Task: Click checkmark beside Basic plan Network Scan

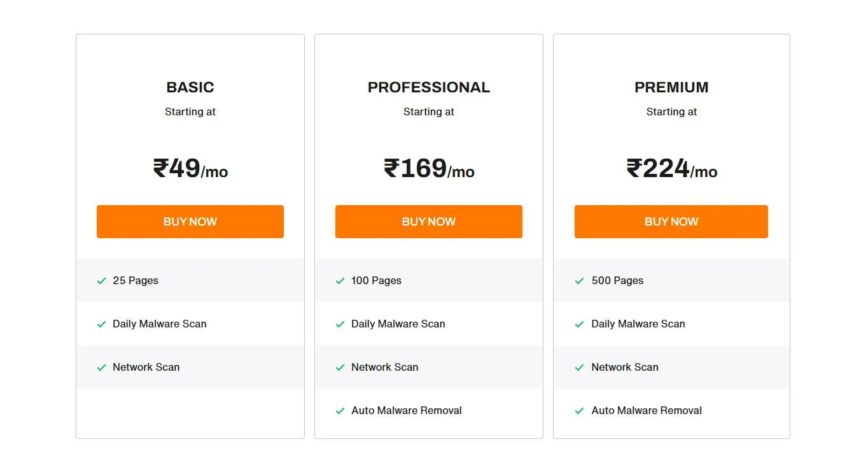Action: 101,368
